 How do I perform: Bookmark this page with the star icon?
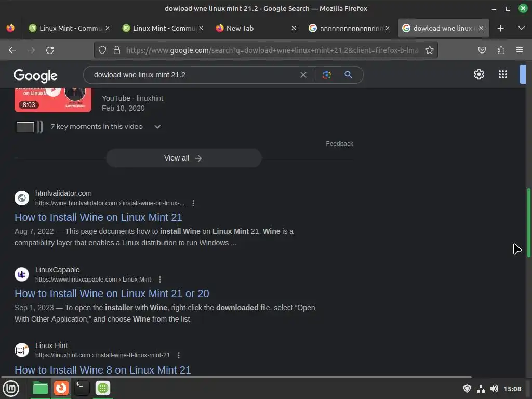(430, 50)
